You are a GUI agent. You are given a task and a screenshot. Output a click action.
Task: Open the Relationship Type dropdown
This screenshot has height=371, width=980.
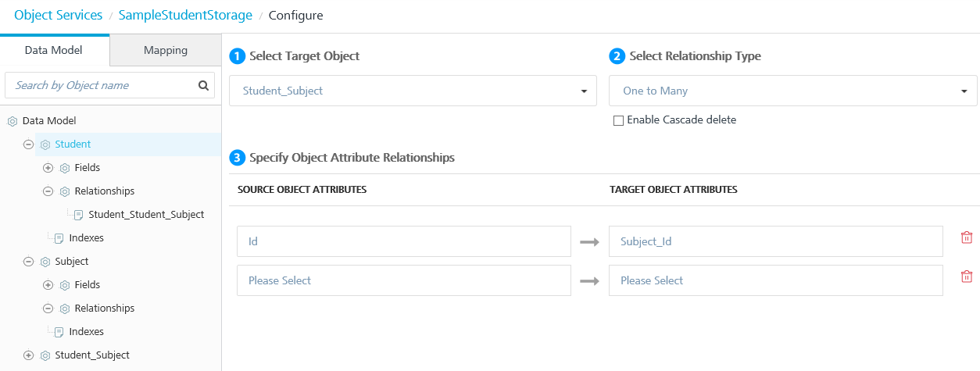[x=792, y=91]
